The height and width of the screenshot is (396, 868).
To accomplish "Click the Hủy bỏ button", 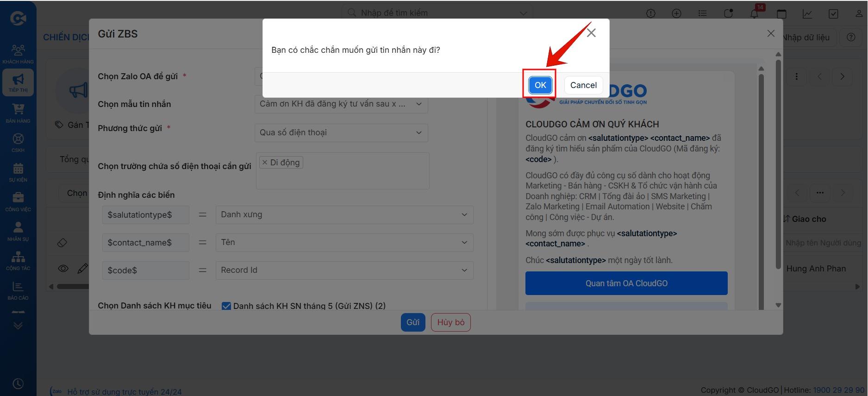I will 450,322.
